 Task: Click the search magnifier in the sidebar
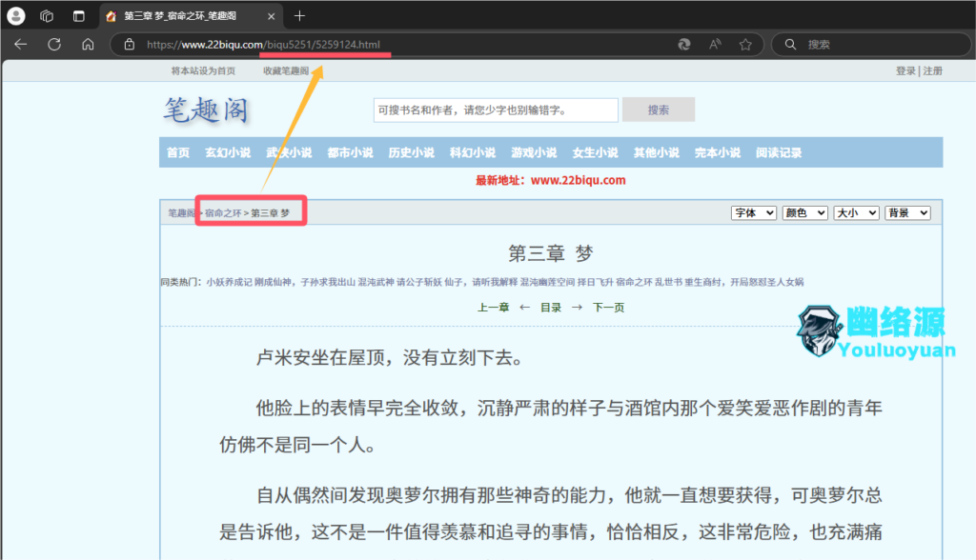(788, 44)
